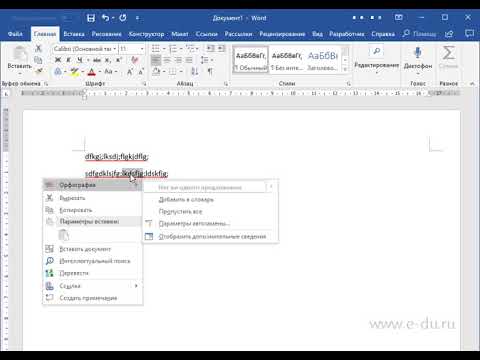Redo the last action
480x360 pixels.
(123, 18)
